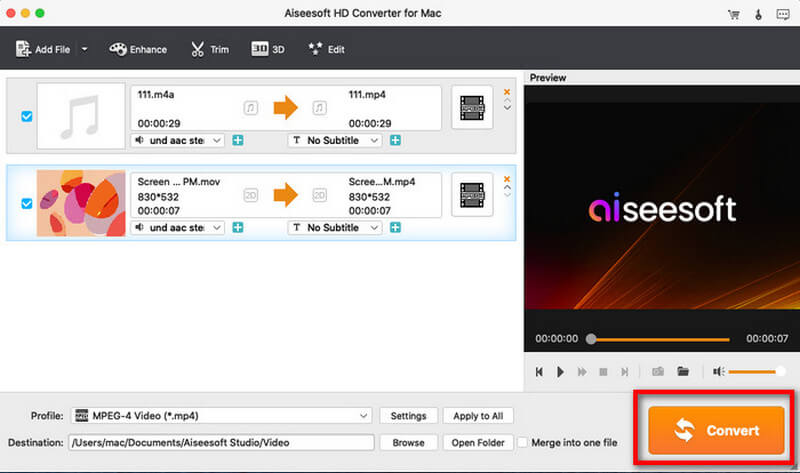Screen dimensions: 800x473
Task: Uncheck the 111.m4a file checkbox
Action: [26, 116]
